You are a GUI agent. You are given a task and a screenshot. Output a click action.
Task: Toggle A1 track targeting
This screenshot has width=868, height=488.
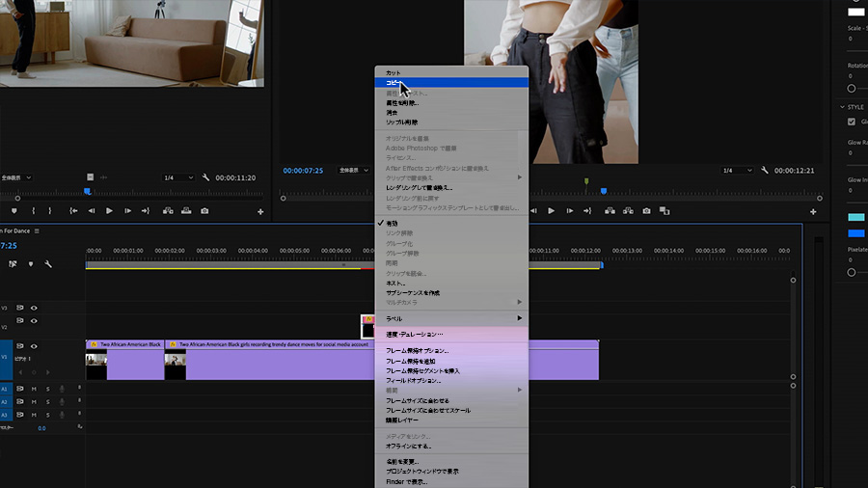tap(5, 389)
